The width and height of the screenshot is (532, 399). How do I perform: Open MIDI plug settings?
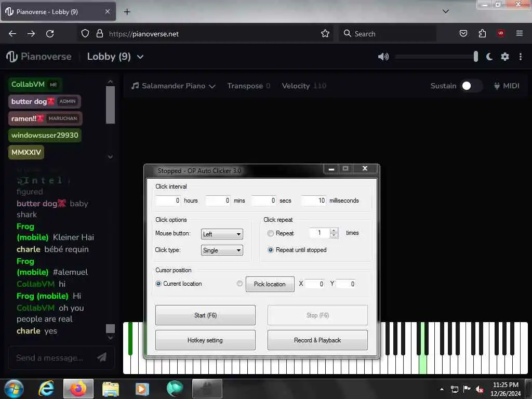[x=507, y=86]
